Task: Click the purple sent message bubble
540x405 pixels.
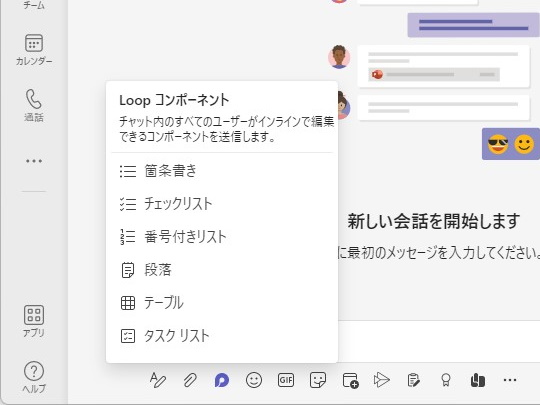Action: point(474,25)
